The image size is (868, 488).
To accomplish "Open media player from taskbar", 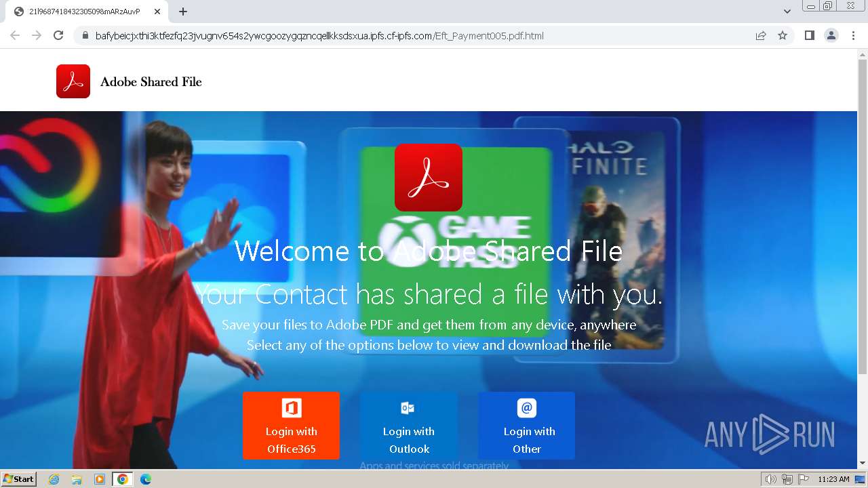I will point(100,479).
